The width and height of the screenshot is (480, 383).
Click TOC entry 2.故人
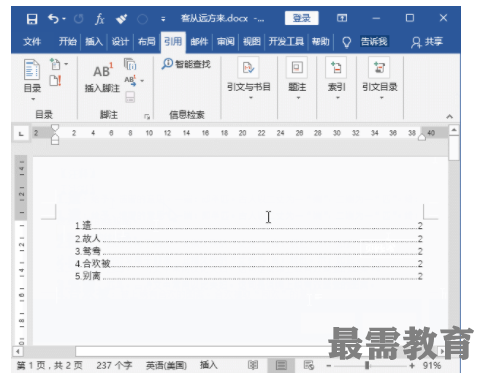[x=249, y=239]
